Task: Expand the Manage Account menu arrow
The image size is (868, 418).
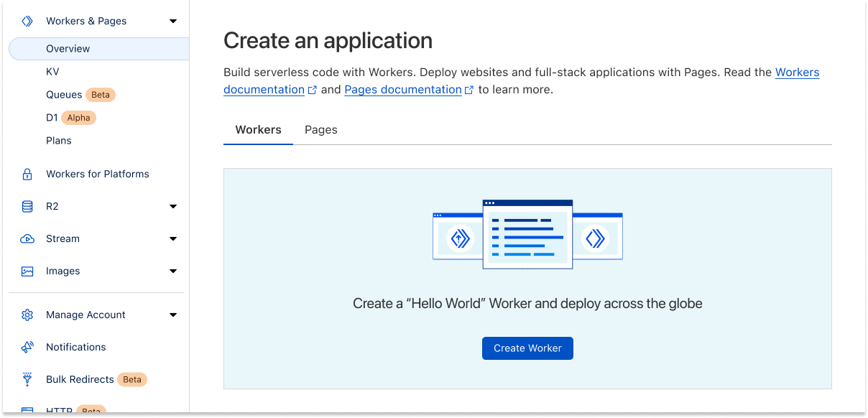Action: pyautogui.click(x=172, y=315)
